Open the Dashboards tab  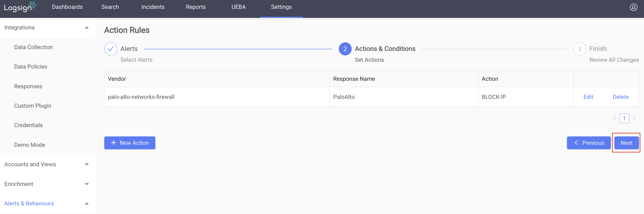click(x=67, y=7)
